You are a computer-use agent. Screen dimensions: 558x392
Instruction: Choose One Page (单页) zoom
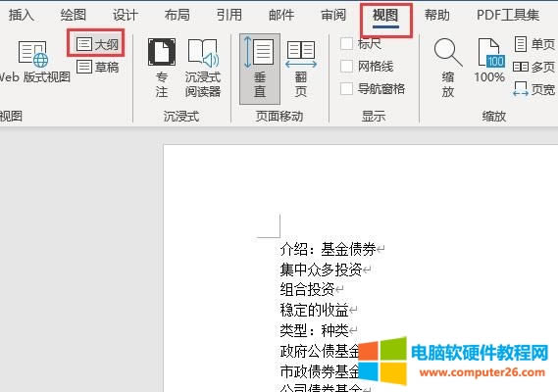534,44
